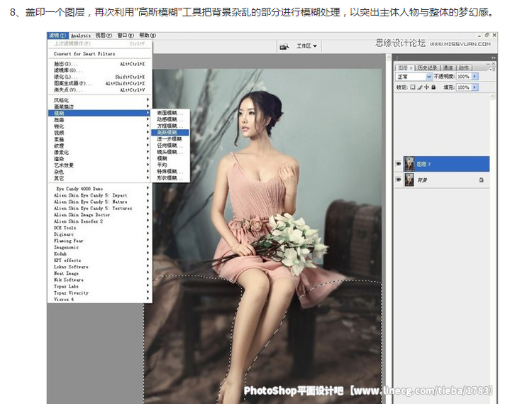Viewport: 532px width, 404px height.
Task: Open the 不透明度 opacity slider arrow
Action: 475,77
